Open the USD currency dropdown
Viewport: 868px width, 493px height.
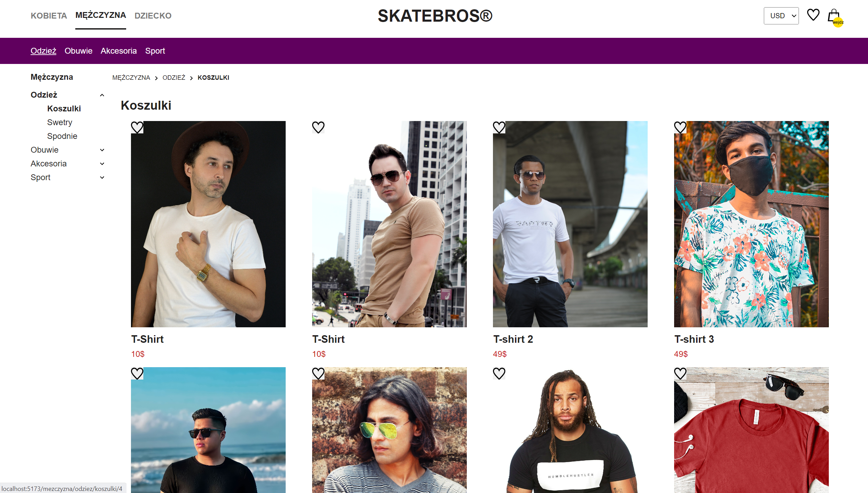tap(781, 16)
